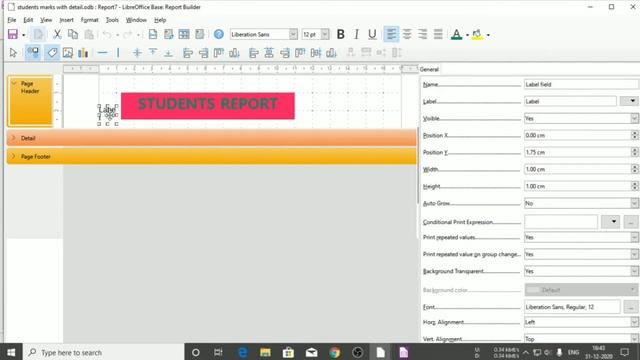Expand the Detail section

click(x=14, y=138)
